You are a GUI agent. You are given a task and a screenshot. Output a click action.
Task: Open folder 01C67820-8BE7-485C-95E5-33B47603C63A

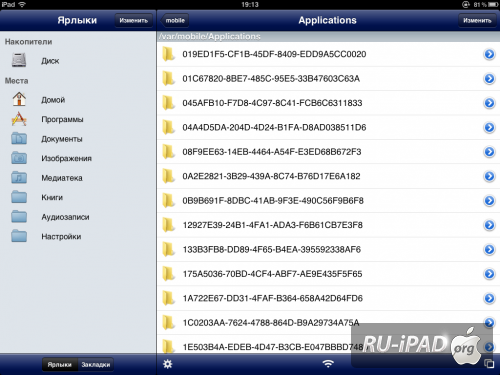point(328,78)
